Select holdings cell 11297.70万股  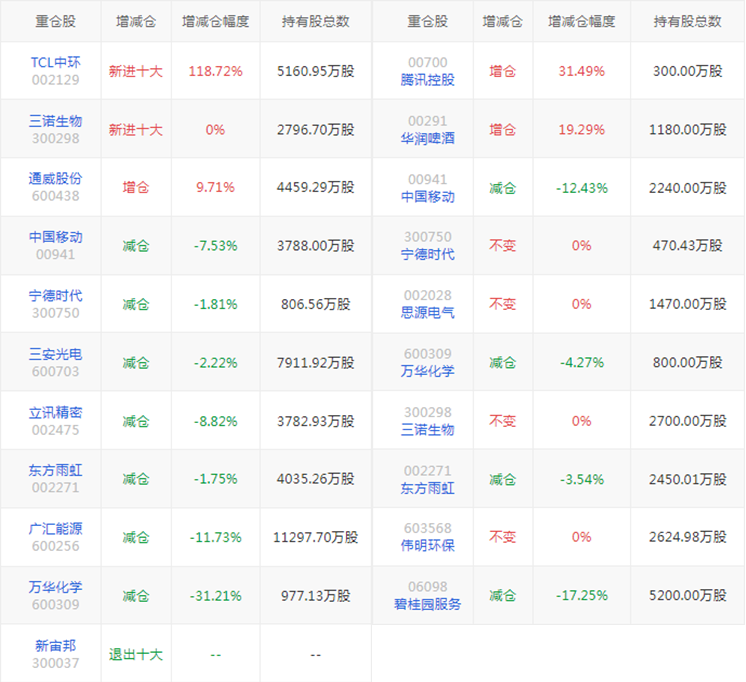click(316, 538)
